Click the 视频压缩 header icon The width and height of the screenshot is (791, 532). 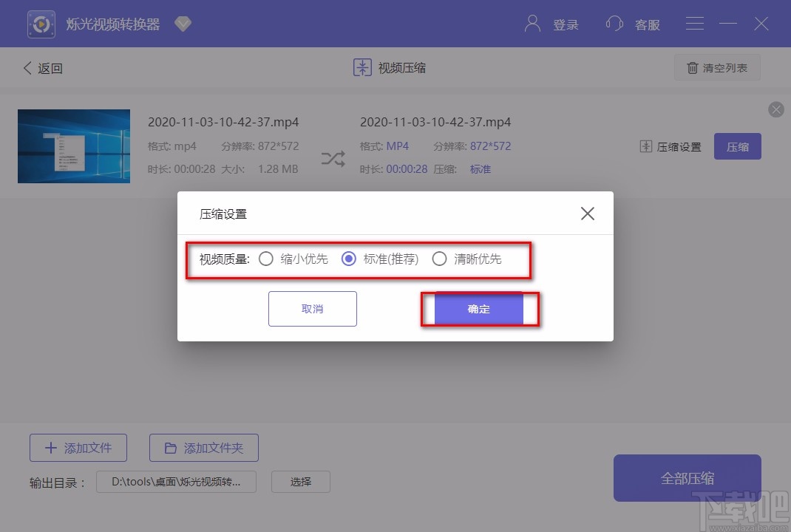(x=361, y=67)
